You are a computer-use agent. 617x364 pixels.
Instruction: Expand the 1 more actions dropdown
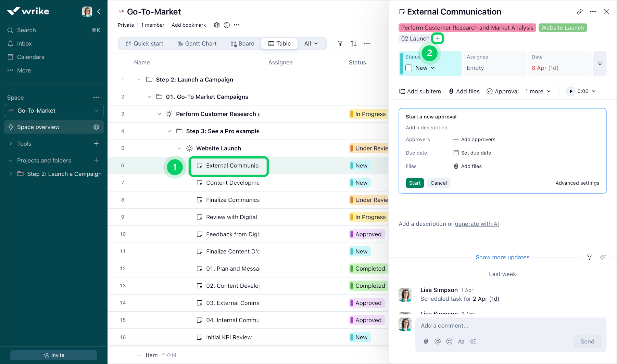click(x=538, y=91)
